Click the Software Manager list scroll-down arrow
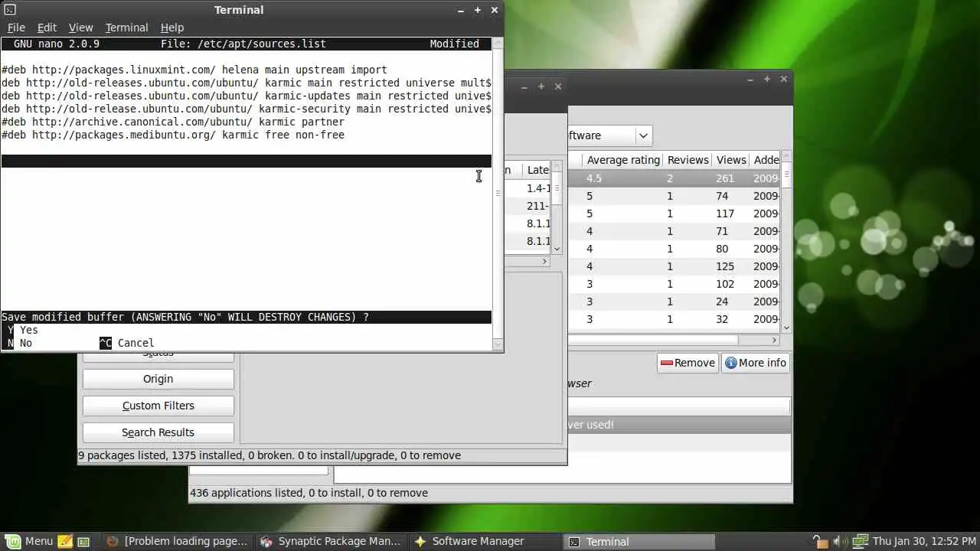980x551 pixels. [x=786, y=328]
